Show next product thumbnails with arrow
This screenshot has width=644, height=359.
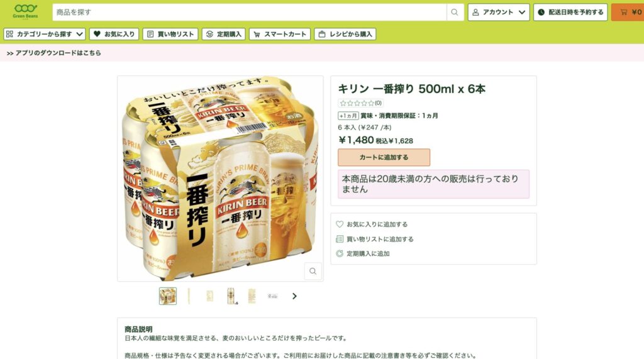coord(294,296)
